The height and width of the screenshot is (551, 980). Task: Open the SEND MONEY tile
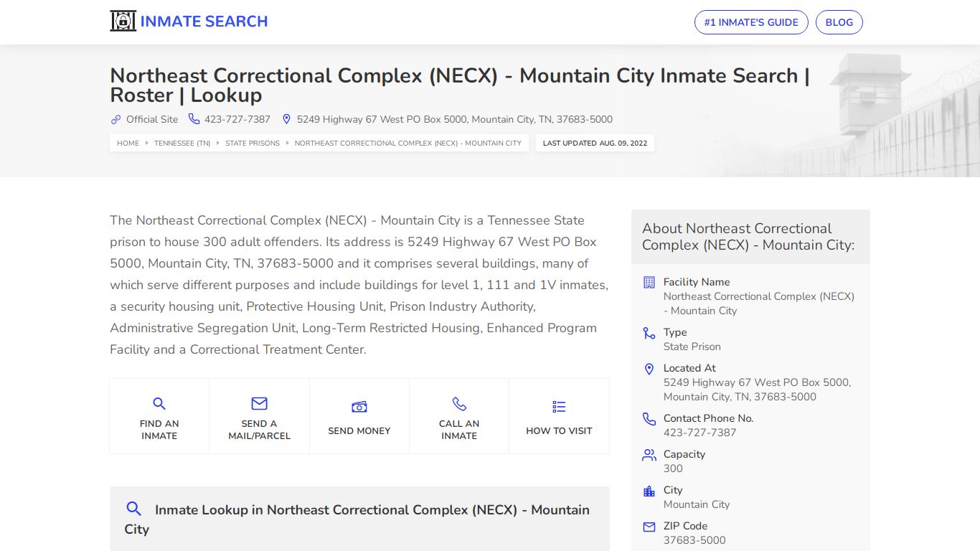(x=359, y=416)
